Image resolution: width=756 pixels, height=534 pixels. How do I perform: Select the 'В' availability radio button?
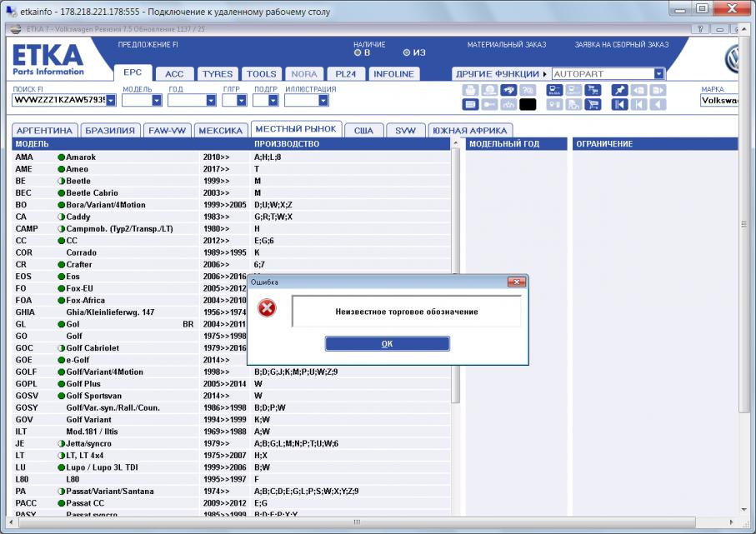(358, 52)
